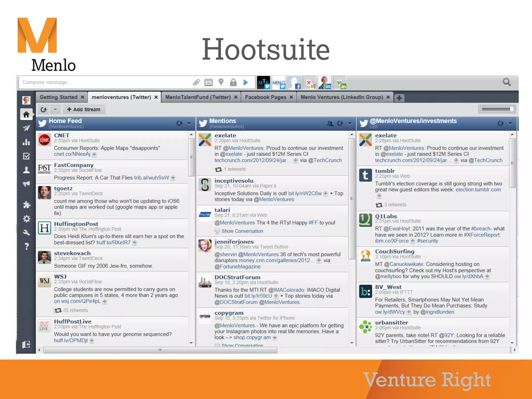Open Tools wrench sidebar icon
This screenshot has height=399, width=532.
click(26, 232)
